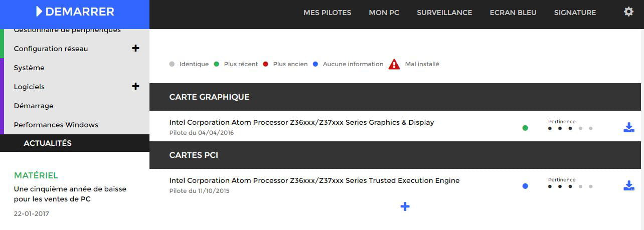
Task: Click the blue plus to show more PCI cards
Action: [405, 206]
